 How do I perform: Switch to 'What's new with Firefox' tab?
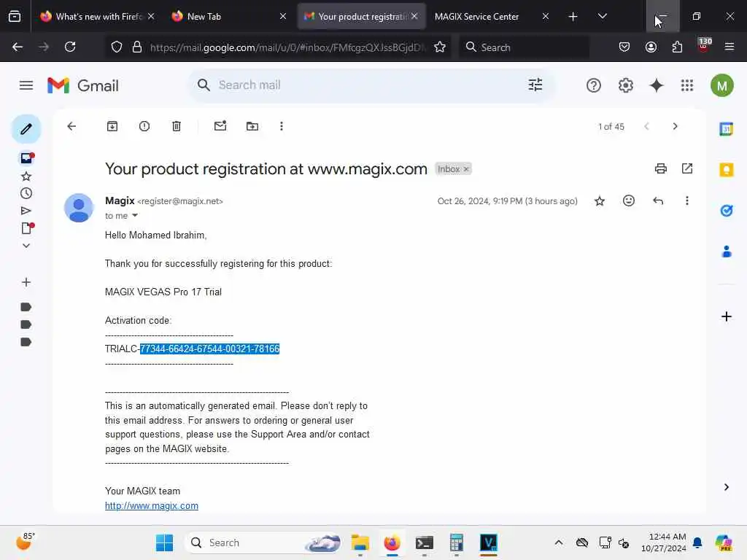click(98, 16)
